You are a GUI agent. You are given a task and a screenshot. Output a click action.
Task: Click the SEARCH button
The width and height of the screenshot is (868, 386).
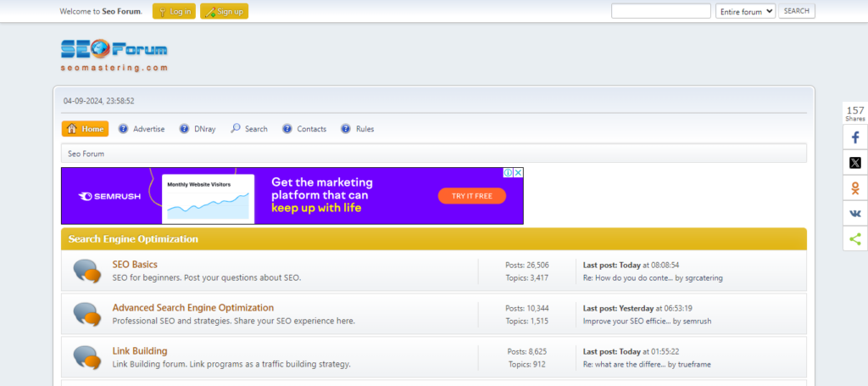point(797,11)
